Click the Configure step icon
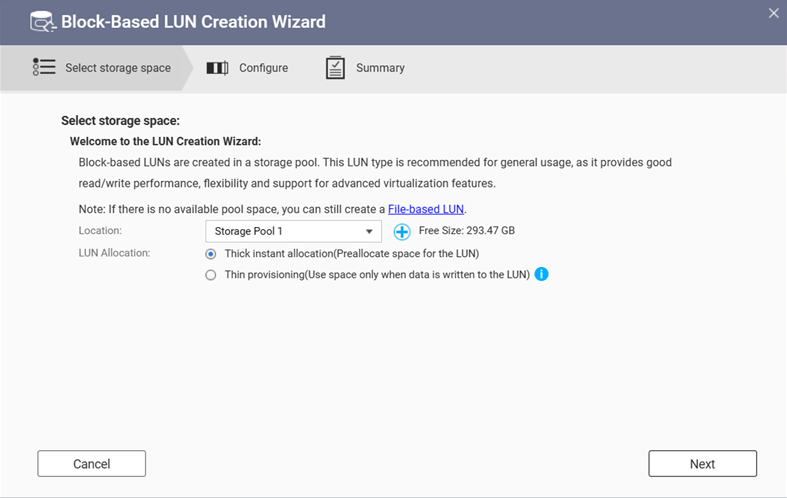 pyautogui.click(x=217, y=68)
